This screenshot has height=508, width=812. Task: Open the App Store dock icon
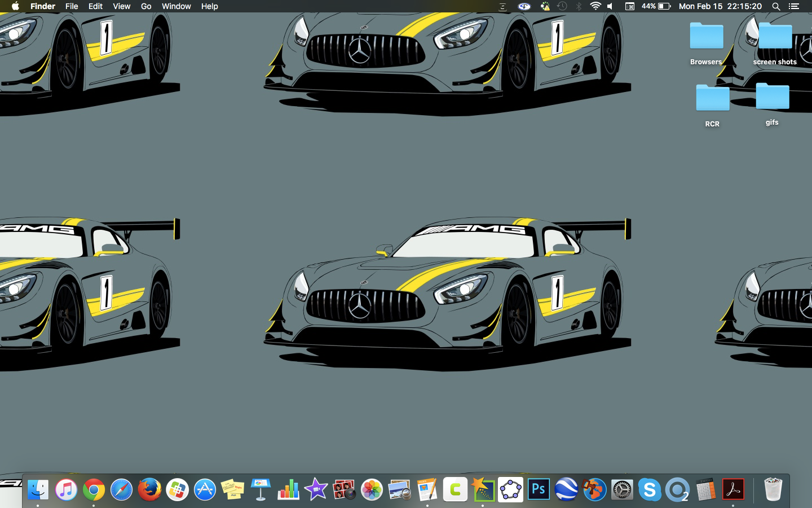pyautogui.click(x=205, y=489)
